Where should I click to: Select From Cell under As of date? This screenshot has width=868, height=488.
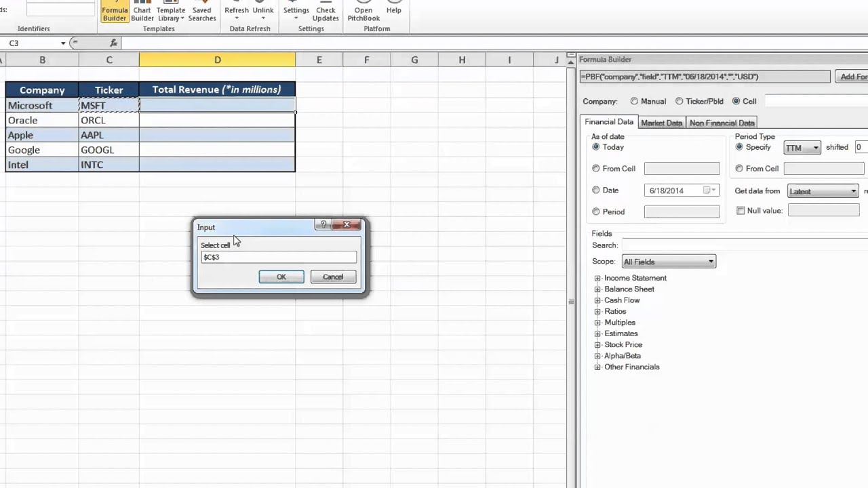point(596,168)
